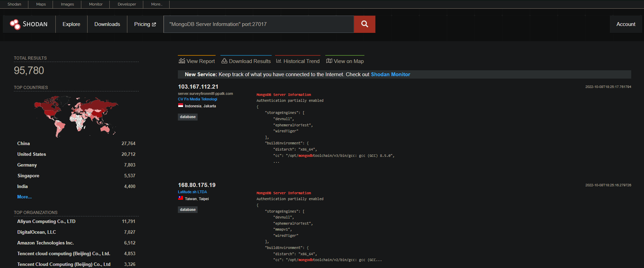Filter results by Singapore

tap(28, 176)
